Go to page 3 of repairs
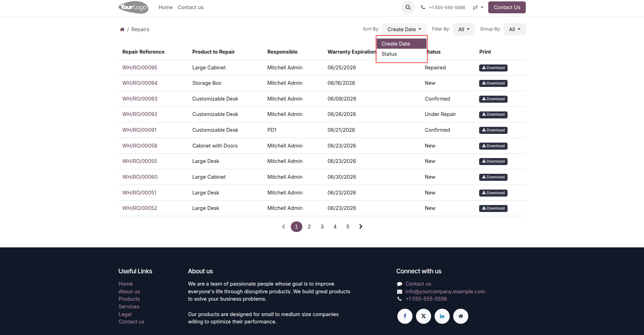 [322, 227]
